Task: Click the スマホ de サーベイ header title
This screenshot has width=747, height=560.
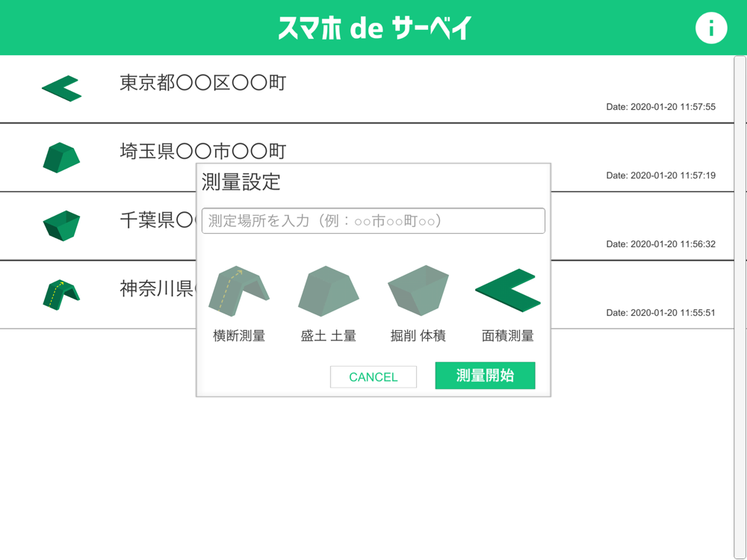Action: (375, 28)
